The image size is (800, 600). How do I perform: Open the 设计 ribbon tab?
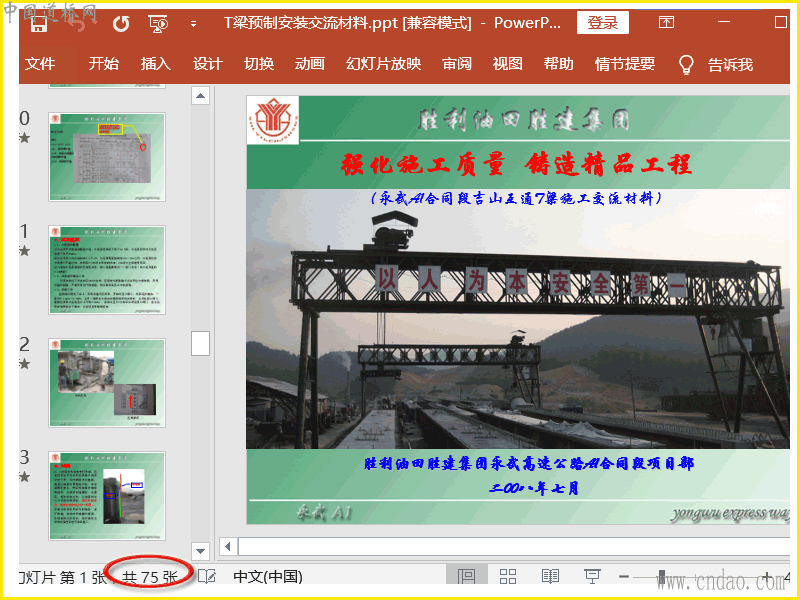[x=208, y=64]
